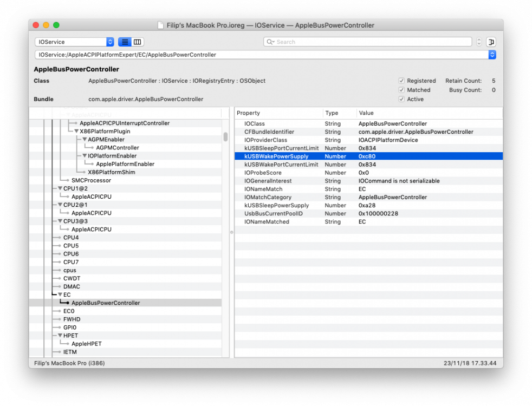The image size is (532, 406).
Task: Click the yellow minimize window button
Action: coord(46,25)
